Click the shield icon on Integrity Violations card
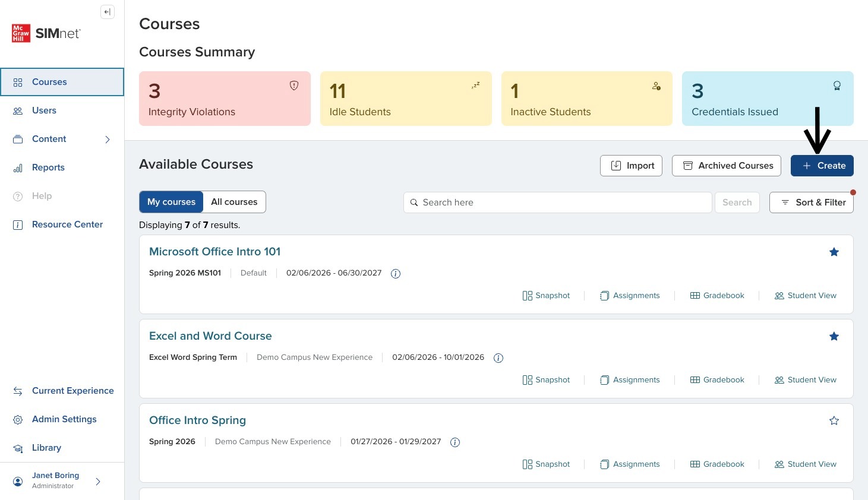The height and width of the screenshot is (500, 868). 294,86
